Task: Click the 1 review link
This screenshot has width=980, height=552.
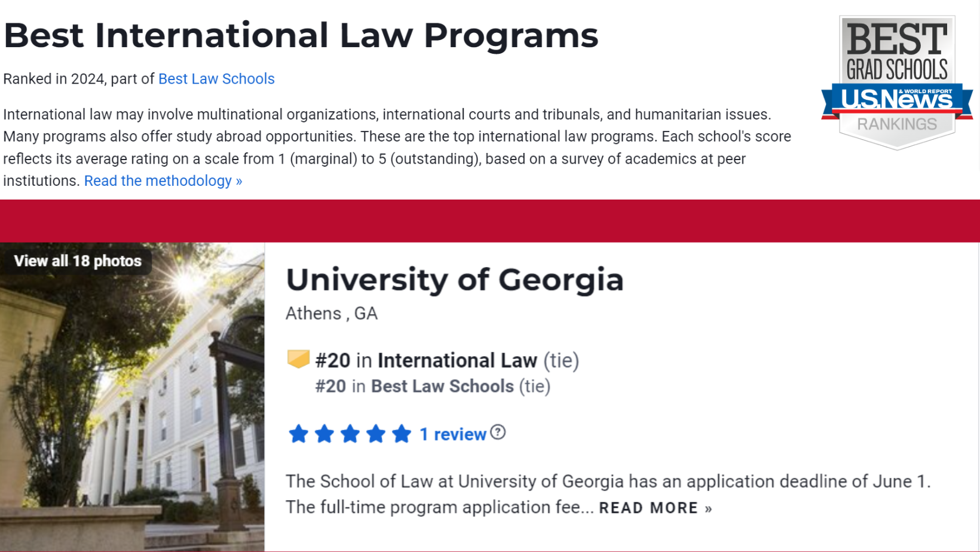Action: coord(453,434)
